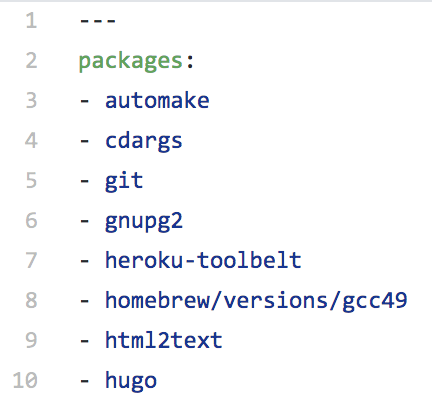This screenshot has height=402, width=432.
Task: Click line number 7 in gutter
Action: (31, 261)
